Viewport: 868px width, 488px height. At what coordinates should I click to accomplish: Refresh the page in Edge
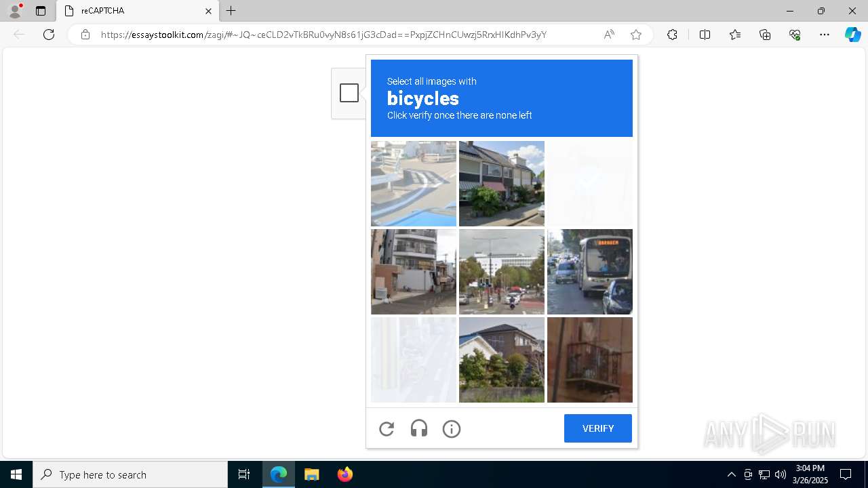pyautogui.click(x=49, y=35)
